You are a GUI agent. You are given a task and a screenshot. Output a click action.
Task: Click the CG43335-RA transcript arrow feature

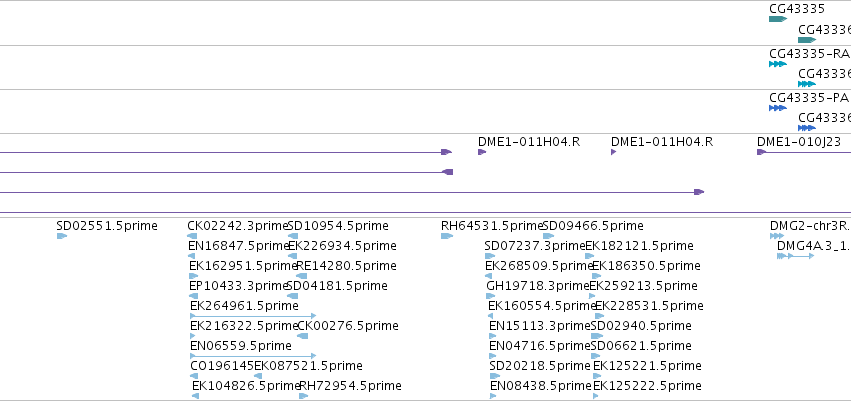[778, 64]
